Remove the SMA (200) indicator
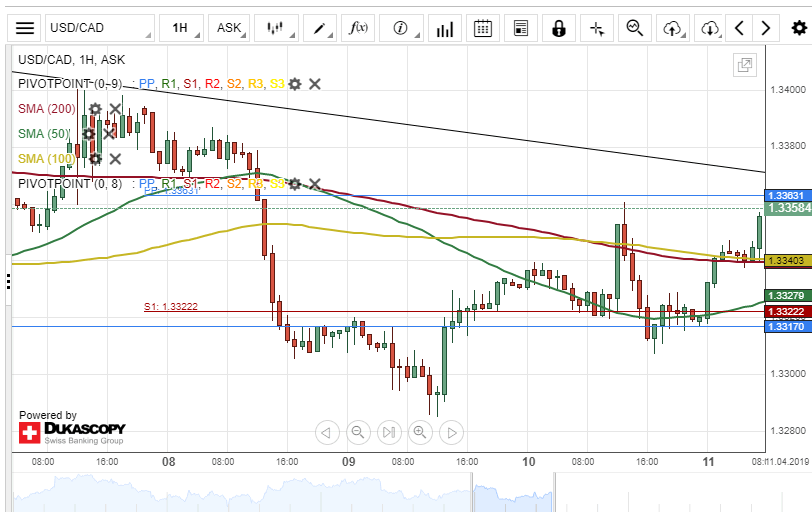812x519 pixels. 115,109
